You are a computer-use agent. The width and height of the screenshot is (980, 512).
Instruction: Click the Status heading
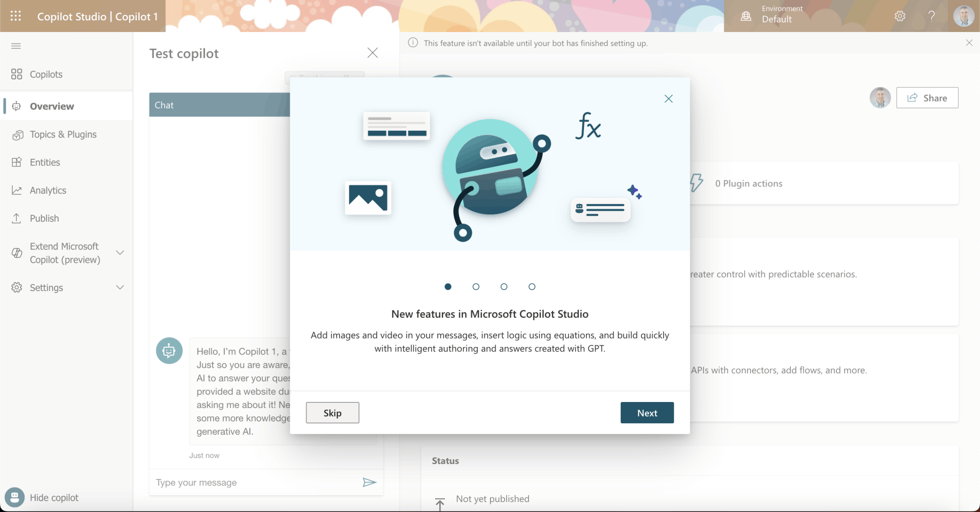445,461
